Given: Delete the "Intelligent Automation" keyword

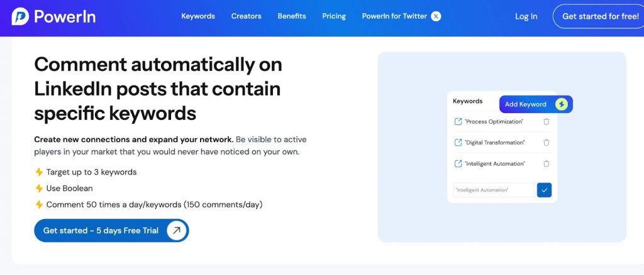Looking at the screenshot, I should pos(546,164).
